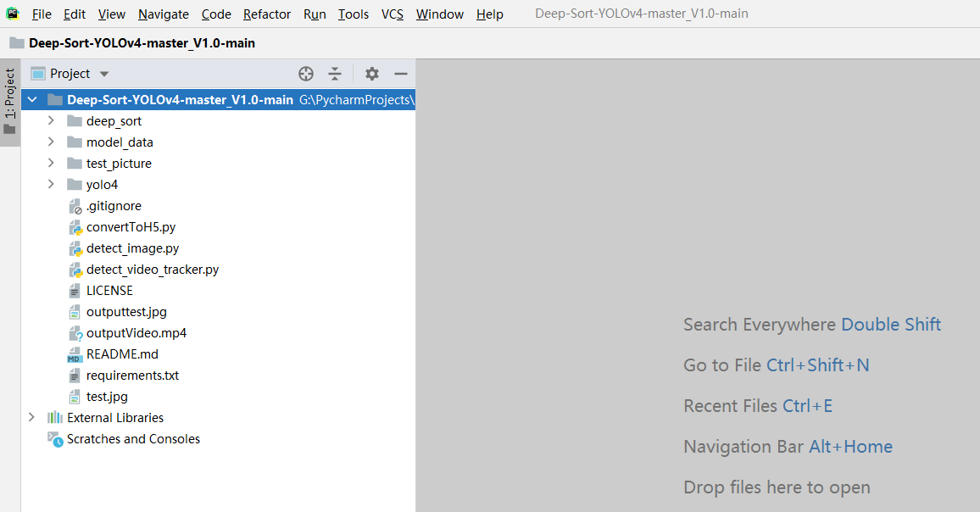
Task: Click the folder icon in the navigation bar
Action: pyautogui.click(x=17, y=43)
